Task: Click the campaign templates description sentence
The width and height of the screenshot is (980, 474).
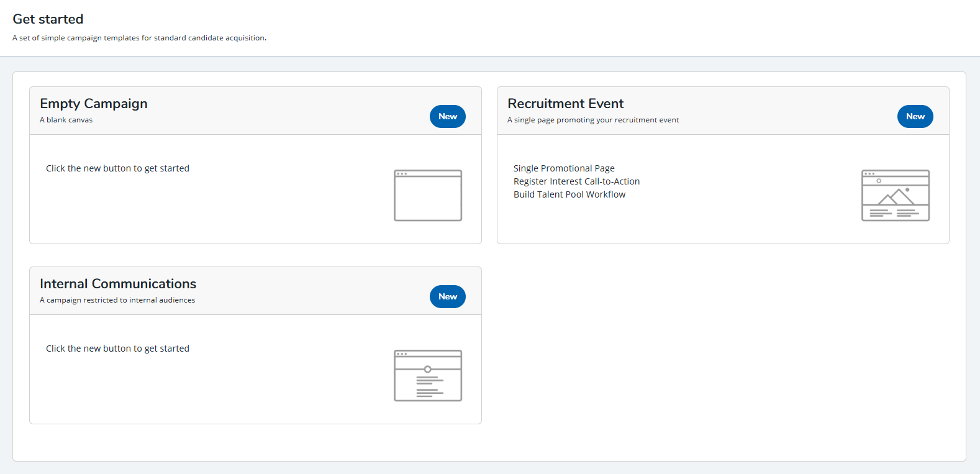Action: point(139,38)
